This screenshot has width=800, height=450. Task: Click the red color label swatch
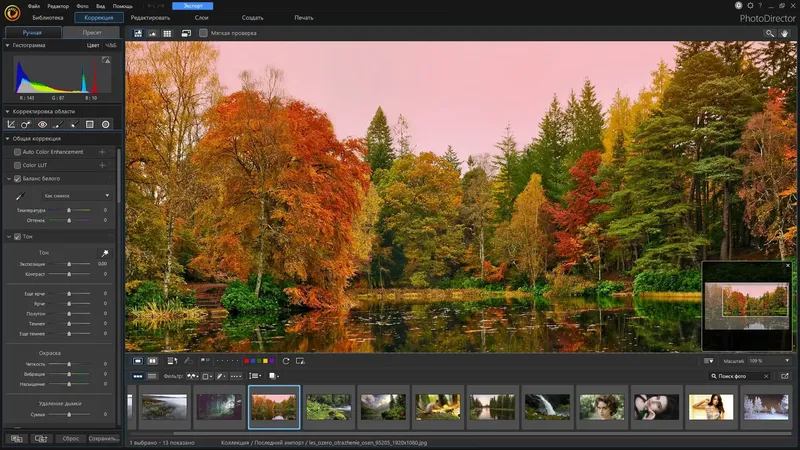248,360
